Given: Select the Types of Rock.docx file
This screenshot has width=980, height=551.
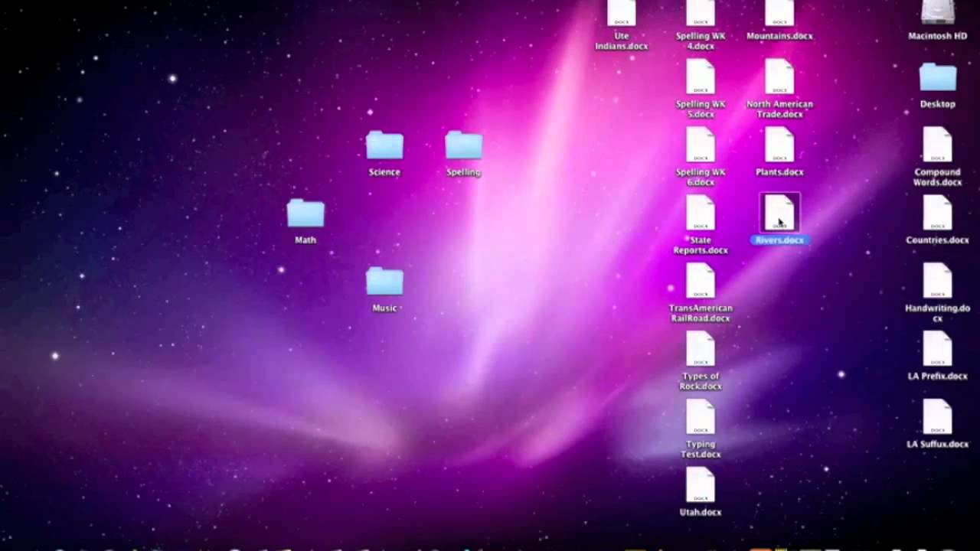Looking at the screenshot, I should [701, 350].
